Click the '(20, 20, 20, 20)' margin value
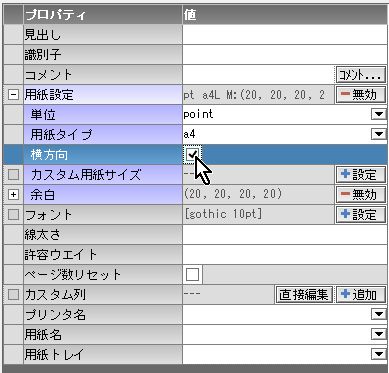This screenshot has width=389, height=373. (233, 194)
